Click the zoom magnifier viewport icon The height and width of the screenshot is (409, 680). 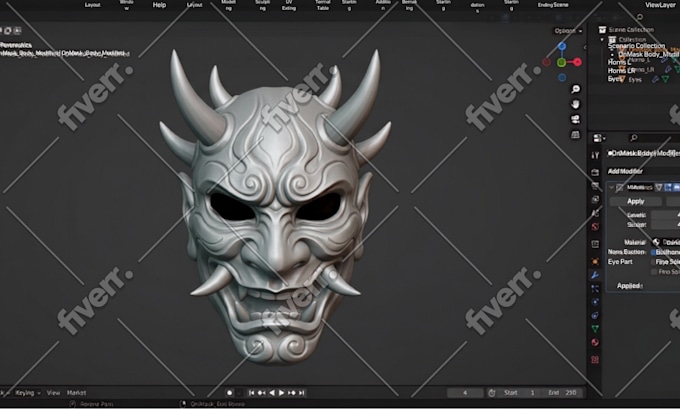[575, 89]
